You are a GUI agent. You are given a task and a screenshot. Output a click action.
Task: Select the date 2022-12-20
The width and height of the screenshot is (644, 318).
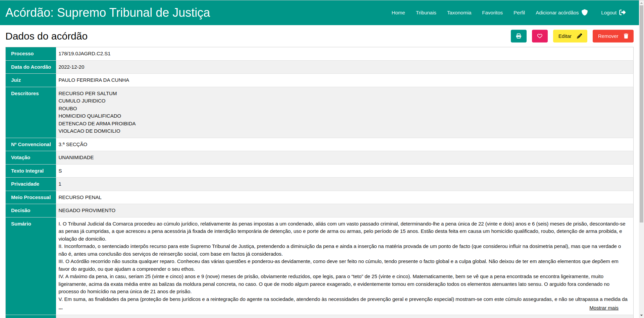pyautogui.click(x=71, y=67)
